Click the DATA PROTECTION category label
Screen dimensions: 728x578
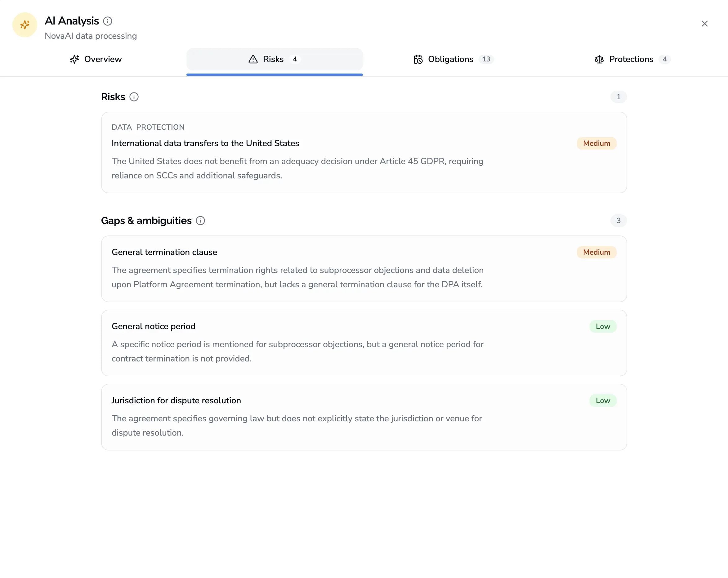tap(148, 127)
